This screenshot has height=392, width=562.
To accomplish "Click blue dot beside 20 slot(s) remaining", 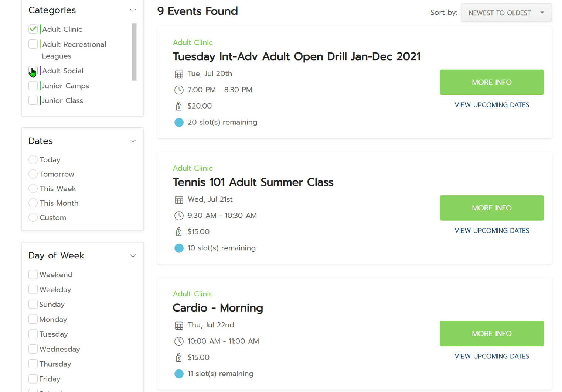I will point(179,123).
